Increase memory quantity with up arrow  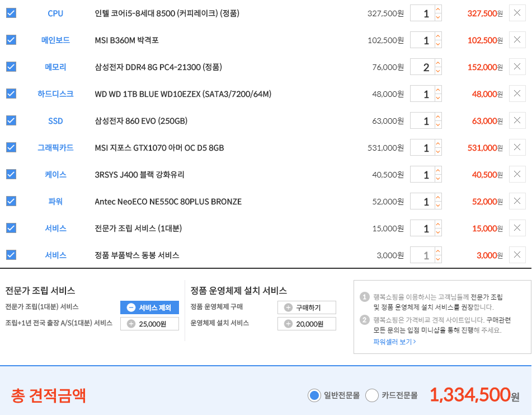tap(437, 63)
